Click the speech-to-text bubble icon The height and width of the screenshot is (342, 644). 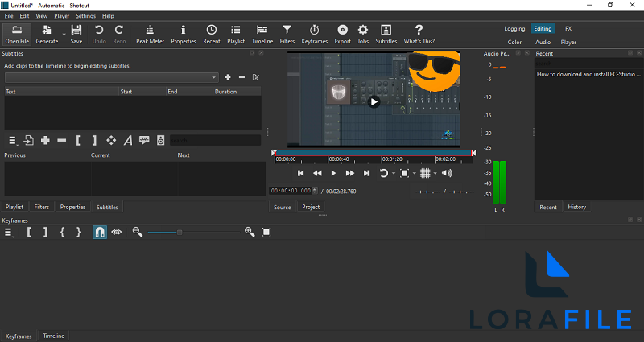[144, 140]
